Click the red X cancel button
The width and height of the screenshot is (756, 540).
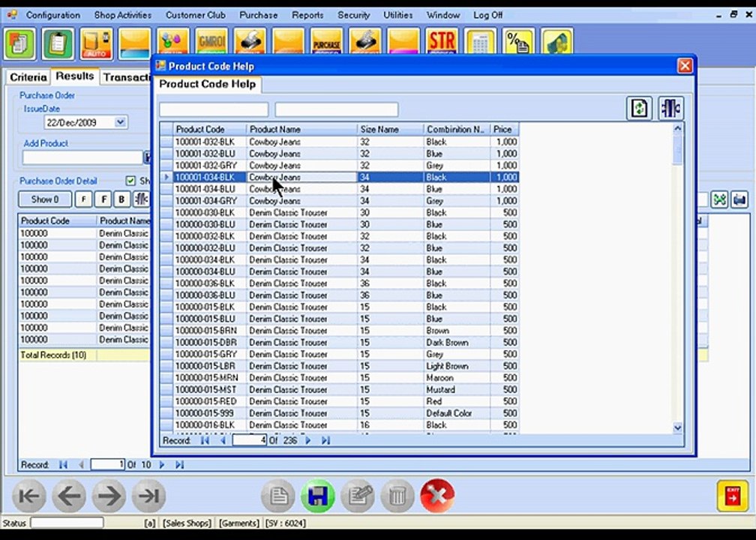[437, 496]
